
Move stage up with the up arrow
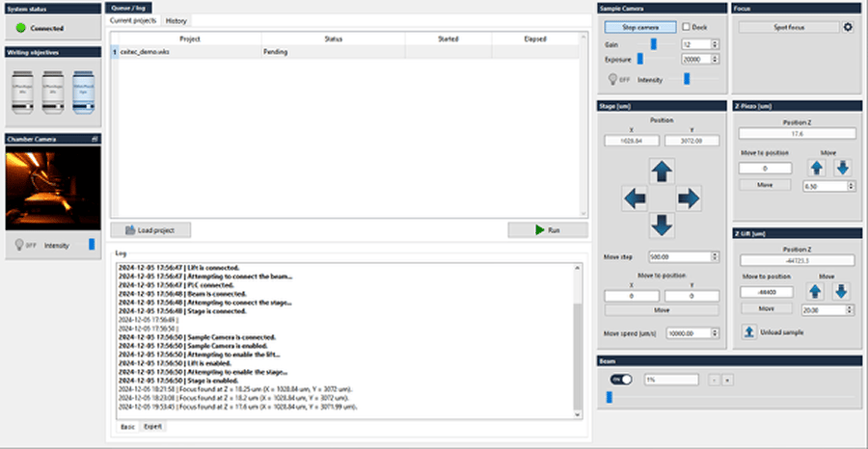pos(662,172)
